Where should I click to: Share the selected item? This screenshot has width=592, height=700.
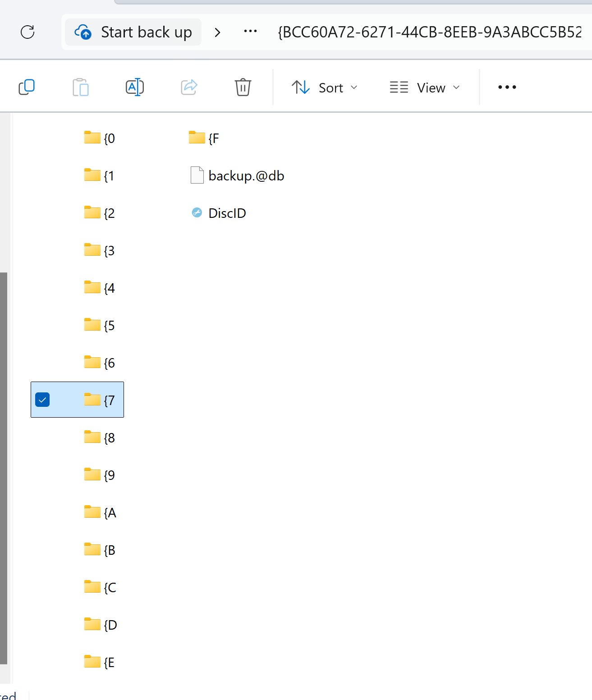(x=188, y=87)
